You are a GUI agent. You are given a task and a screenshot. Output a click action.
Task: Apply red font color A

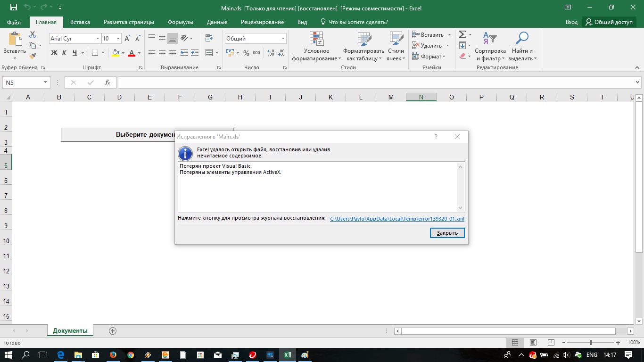pyautogui.click(x=132, y=53)
